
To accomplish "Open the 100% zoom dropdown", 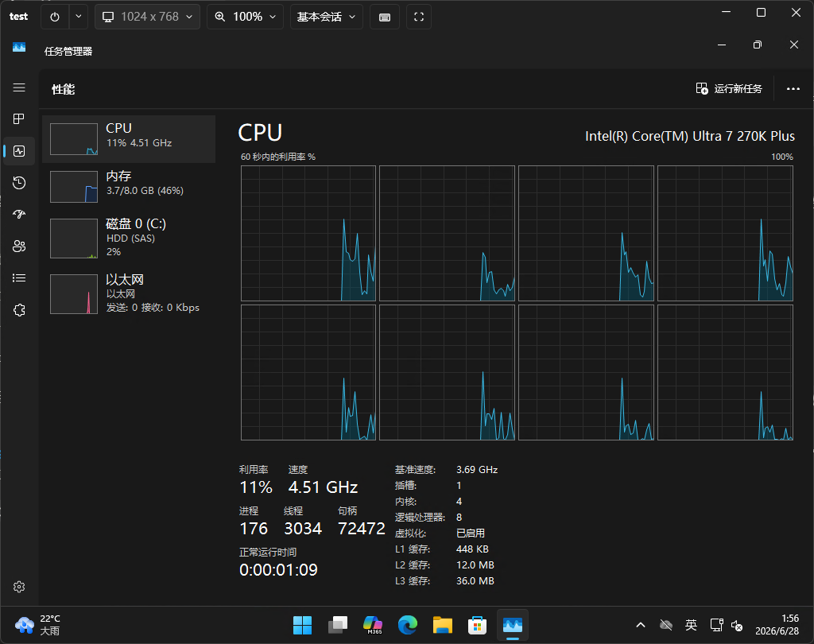I will click(x=245, y=17).
